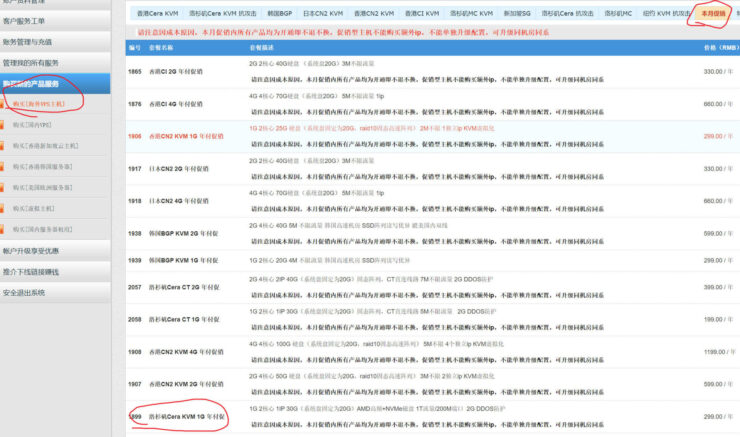Image resolution: width=740 pixels, height=437 pixels.
Task: Switch to the 洛杉矶MC KVM tab
Action: tap(471, 13)
